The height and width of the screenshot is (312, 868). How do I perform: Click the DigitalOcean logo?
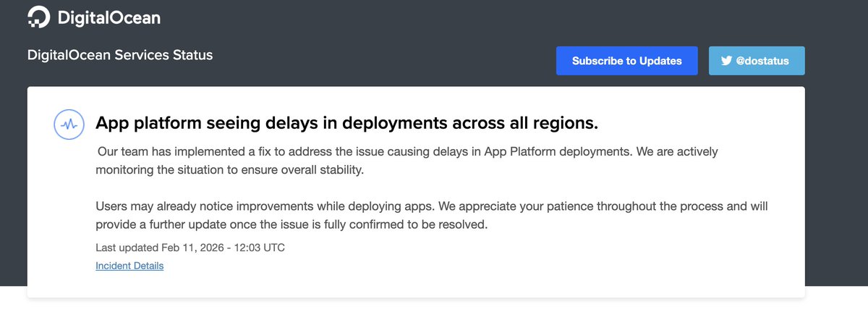click(94, 17)
